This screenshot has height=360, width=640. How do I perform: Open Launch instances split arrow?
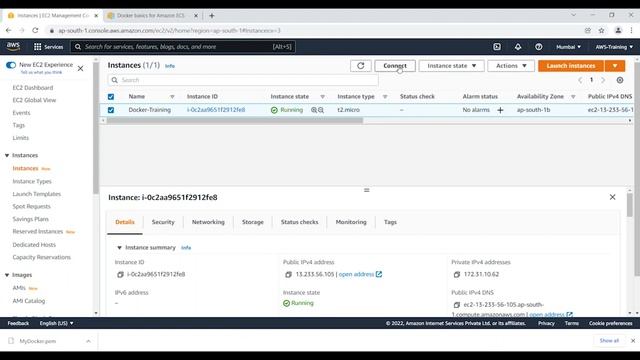coord(615,66)
